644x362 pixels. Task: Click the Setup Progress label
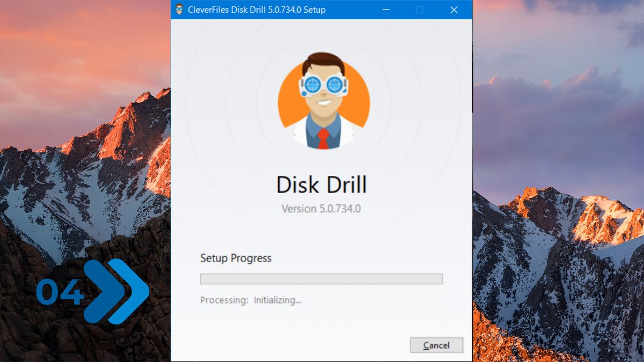236,258
